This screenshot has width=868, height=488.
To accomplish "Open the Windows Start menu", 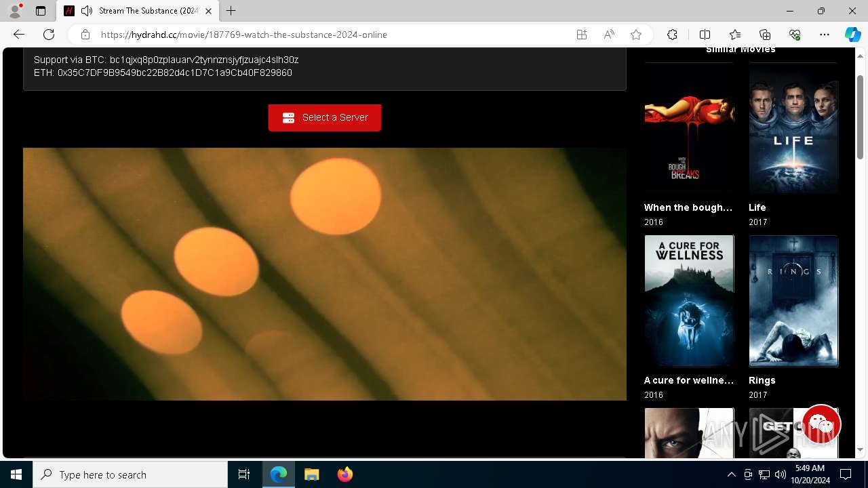I will click(x=16, y=474).
